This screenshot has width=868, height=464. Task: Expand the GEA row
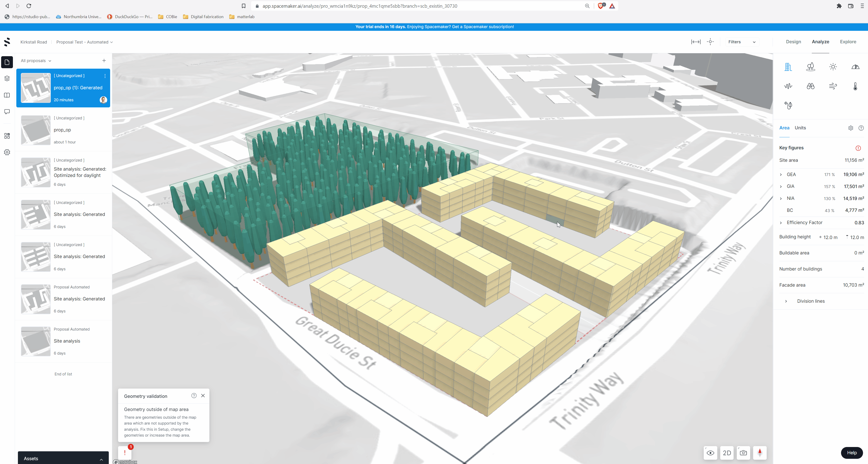point(781,174)
